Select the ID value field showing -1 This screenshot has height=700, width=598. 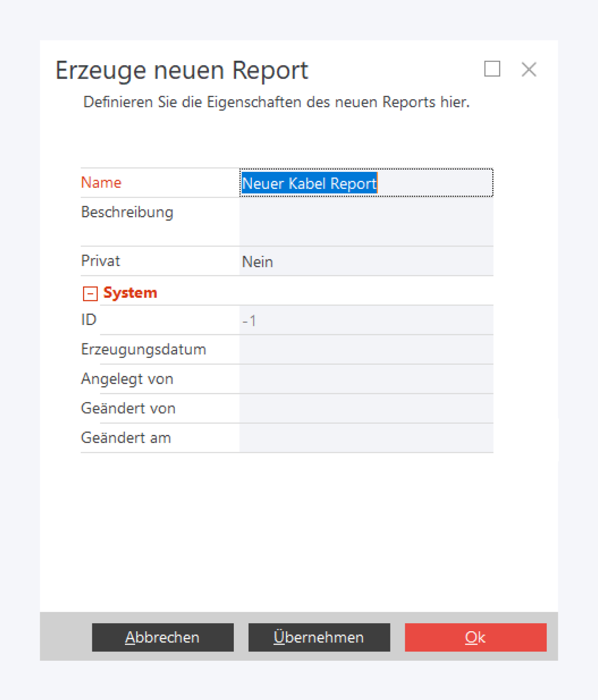(366, 321)
